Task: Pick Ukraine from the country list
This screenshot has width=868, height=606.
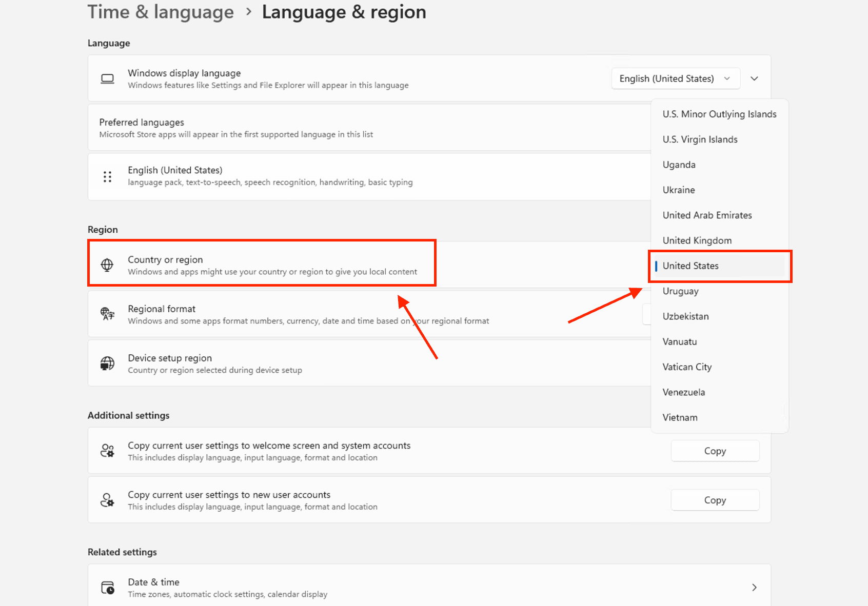Action: coord(679,190)
